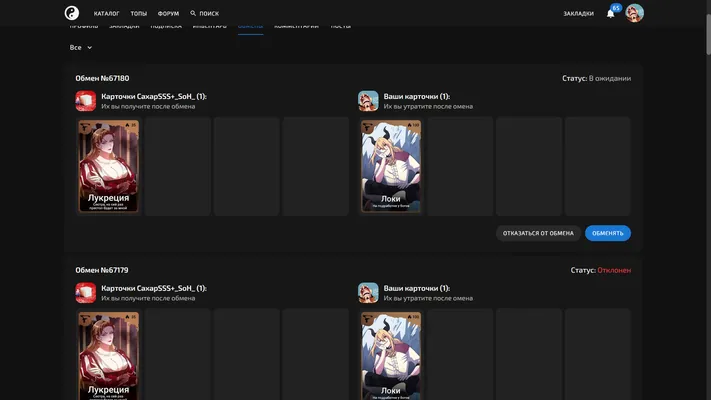Select Локи card in exchange №67180
This screenshot has width=711, height=400.
[391, 166]
